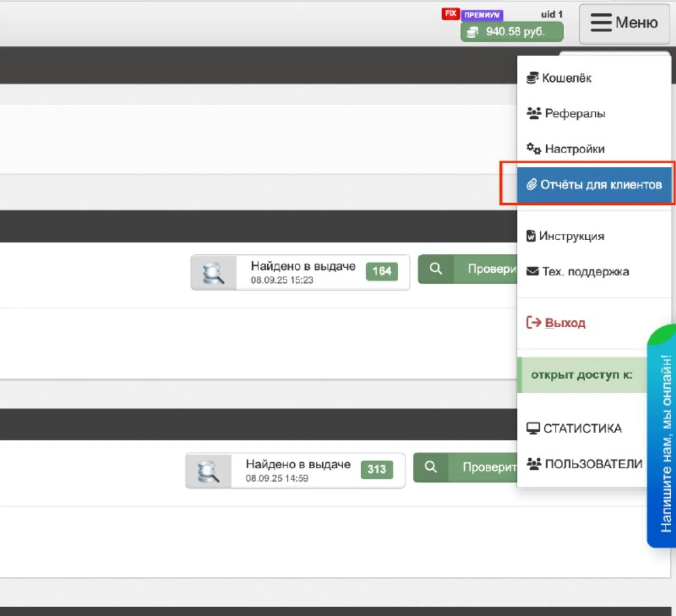Click the magnifier icon in the 164 results box

[213, 273]
